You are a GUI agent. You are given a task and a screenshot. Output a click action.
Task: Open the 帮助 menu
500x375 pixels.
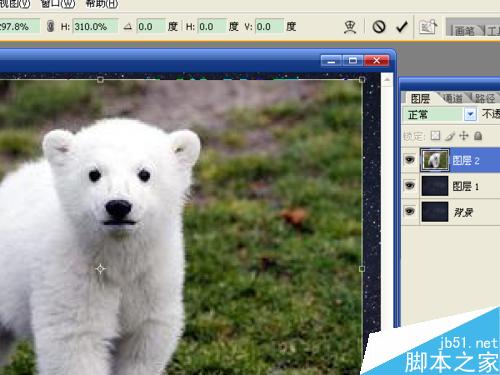pyautogui.click(x=102, y=3)
